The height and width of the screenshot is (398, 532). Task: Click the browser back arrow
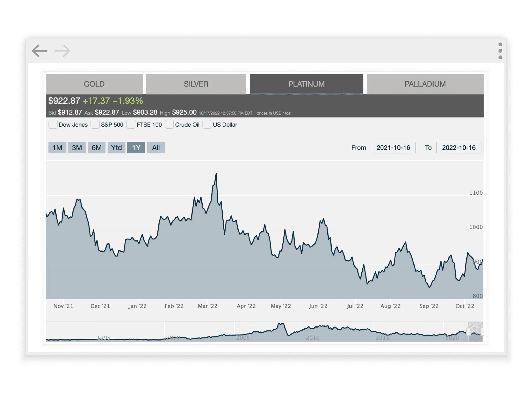click(39, 51)
